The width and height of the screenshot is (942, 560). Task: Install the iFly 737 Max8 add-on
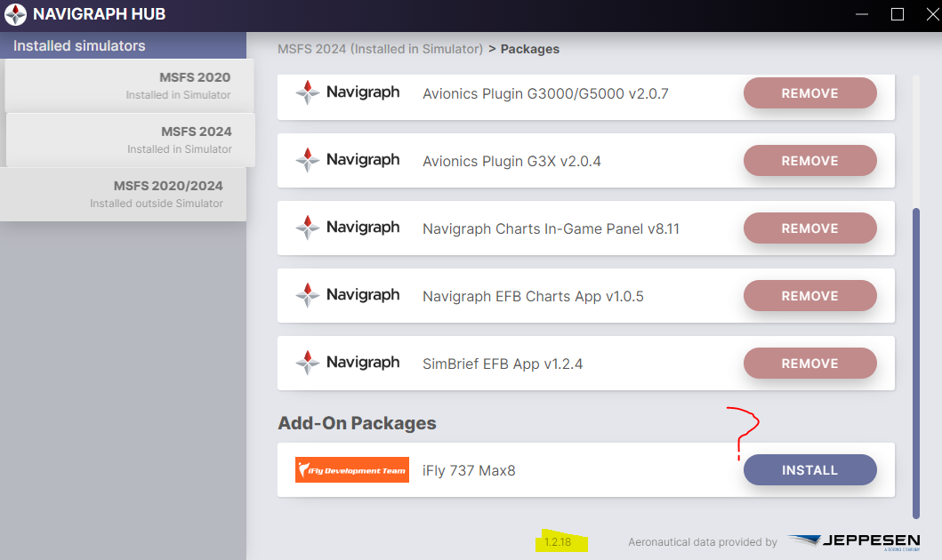pyautogui.click(x=809, y=470)
